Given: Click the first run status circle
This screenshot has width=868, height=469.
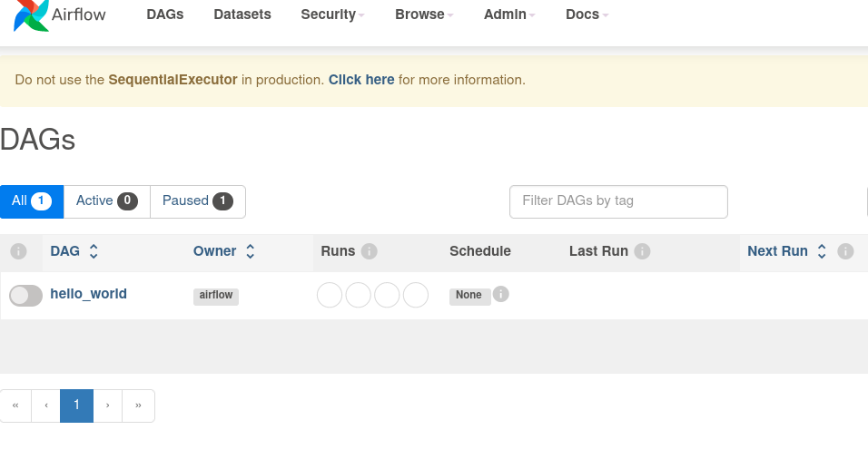Looking at the screenshot, I should (330, 295).
